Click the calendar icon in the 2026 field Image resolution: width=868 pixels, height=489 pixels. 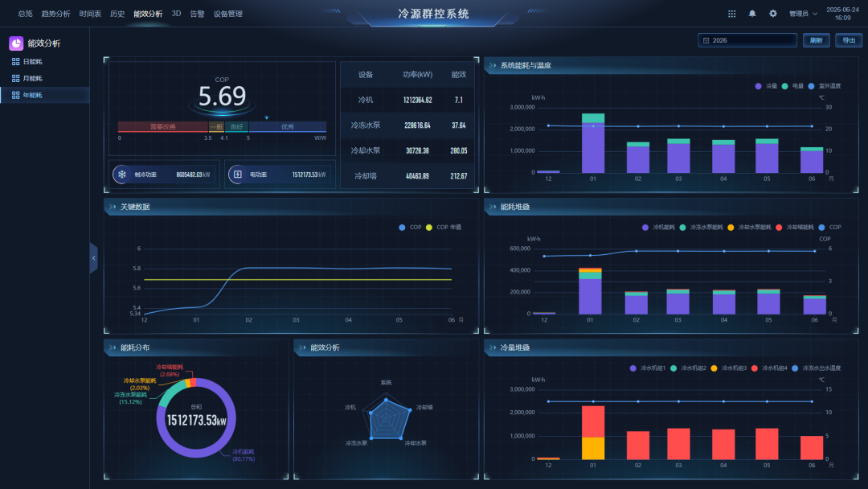[x=706, y=40]
